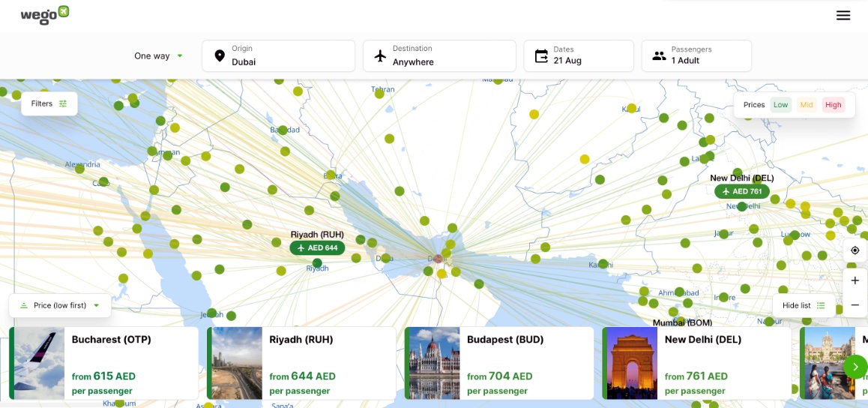868x408 pixels.
Task: Click the destination airplane icon
Action: pos(380,56)
